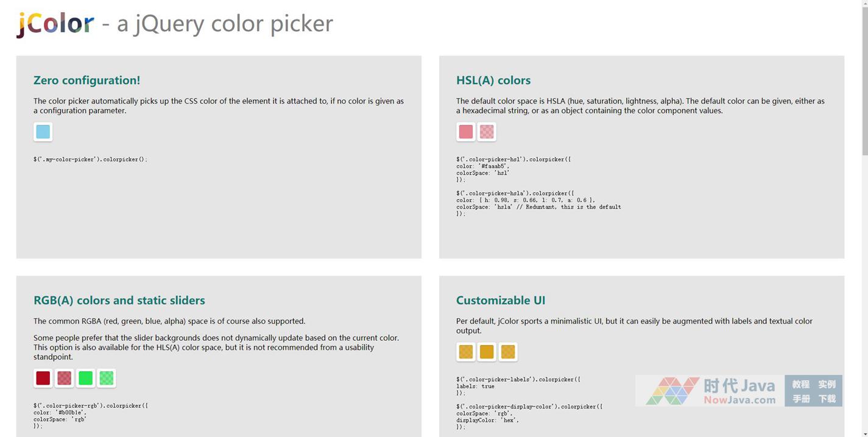The image size is (868, 437).
Task: Click the 下载 link in watermark
Action: [x=827, y=399]
